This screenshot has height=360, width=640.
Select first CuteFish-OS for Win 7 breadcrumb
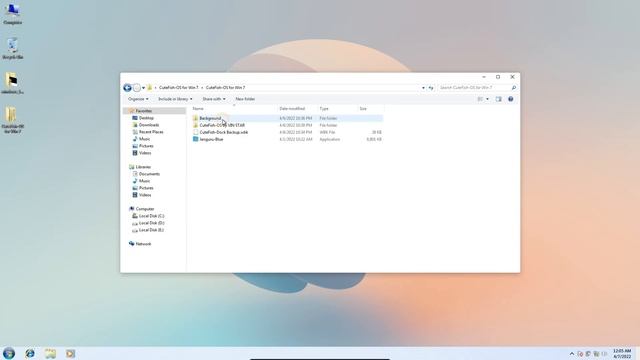179,88
